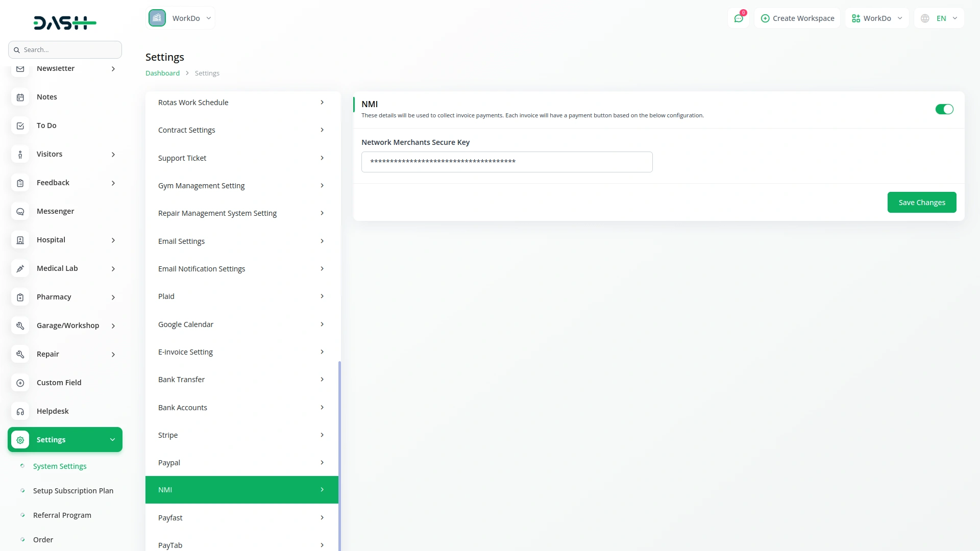Follow the Dashboard breadcrumb link
Image resolution: width=980 pixels, height=551 pixels.
pos(162,73)
